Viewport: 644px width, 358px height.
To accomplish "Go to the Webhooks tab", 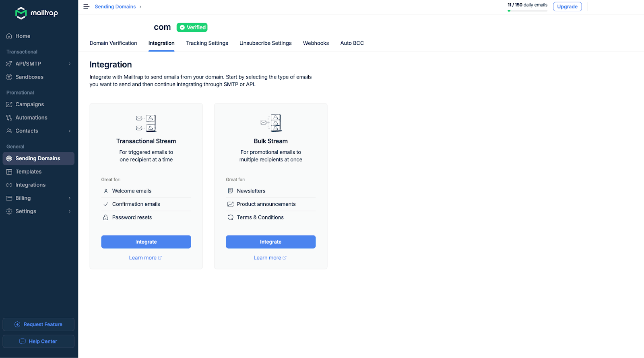I will coord(316,43).
